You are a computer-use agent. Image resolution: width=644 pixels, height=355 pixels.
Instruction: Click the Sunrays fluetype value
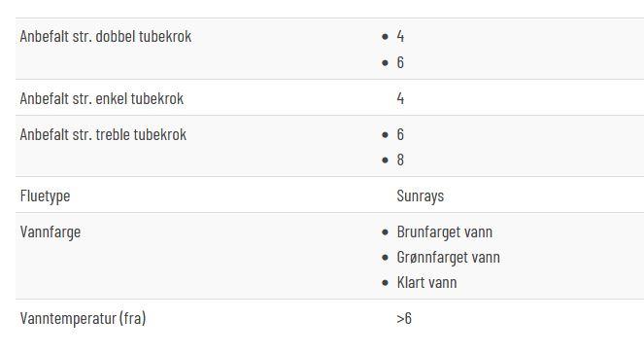click(421, 196)
